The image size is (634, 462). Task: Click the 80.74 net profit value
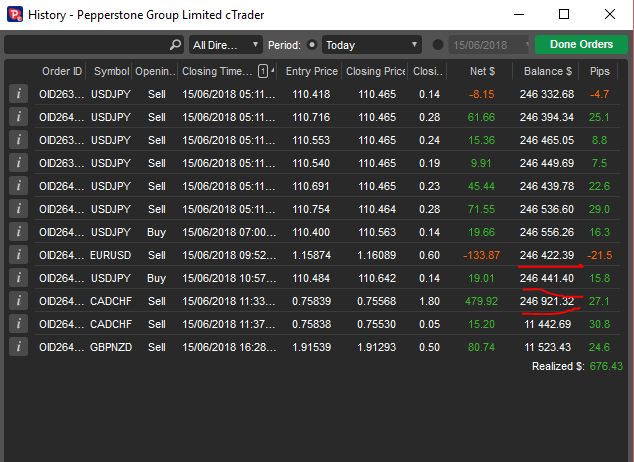pyautogui.click(x=481, y=347)
